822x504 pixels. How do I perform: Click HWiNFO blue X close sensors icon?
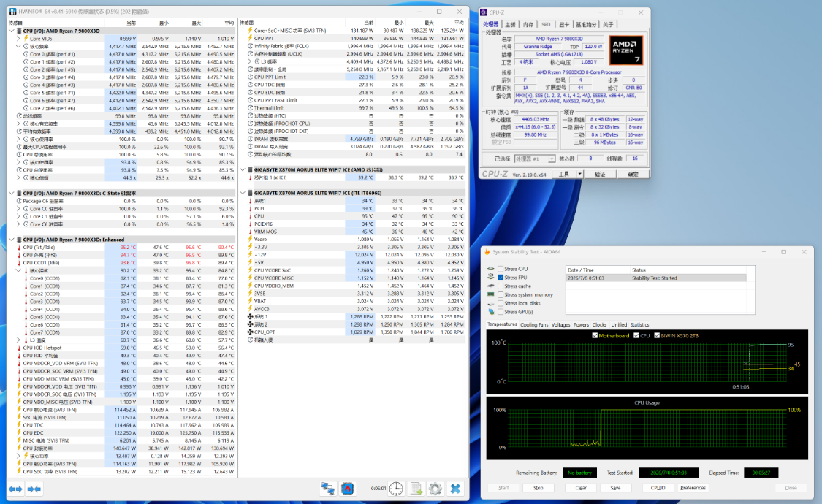[455, 488]
